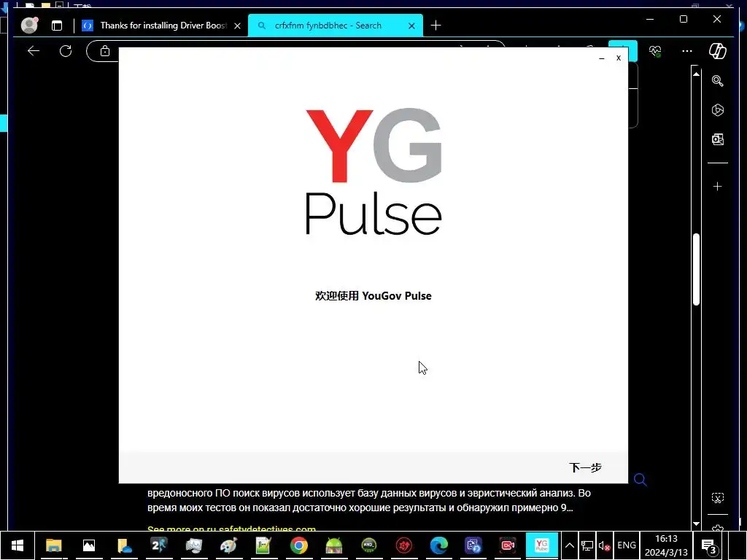Open the Windows Start menu

tap(18, 545)
